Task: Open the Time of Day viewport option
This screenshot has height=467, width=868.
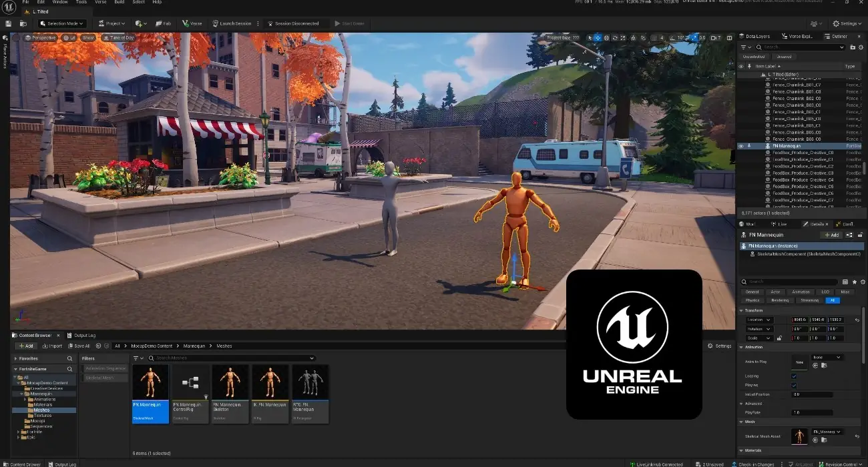Action: (x=118, y=38)
